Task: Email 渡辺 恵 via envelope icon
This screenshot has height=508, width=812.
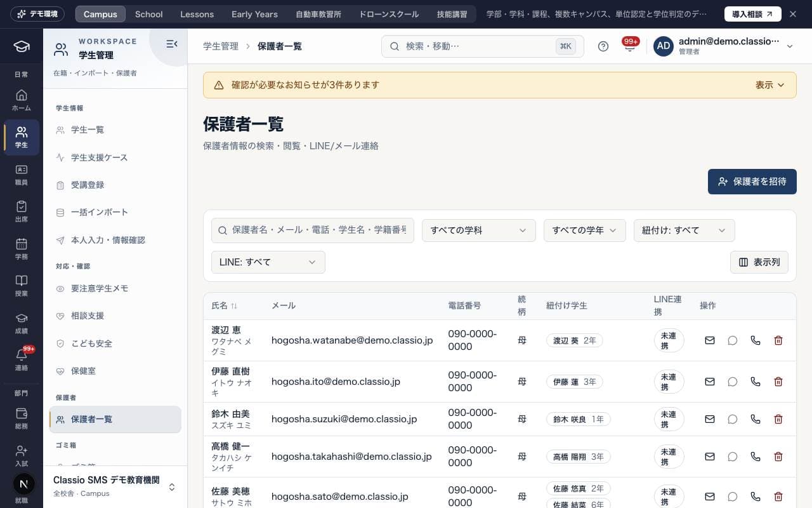Action: (x=710, y=340)
